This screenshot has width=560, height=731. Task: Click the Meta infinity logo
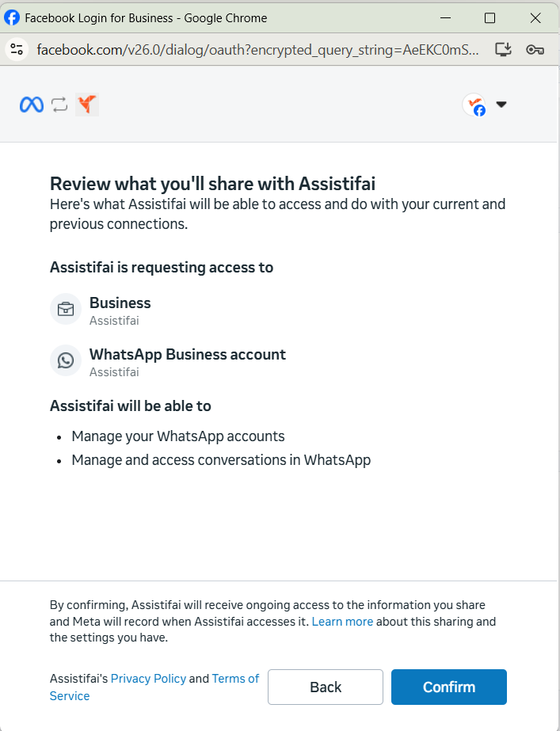pos(31,105)
